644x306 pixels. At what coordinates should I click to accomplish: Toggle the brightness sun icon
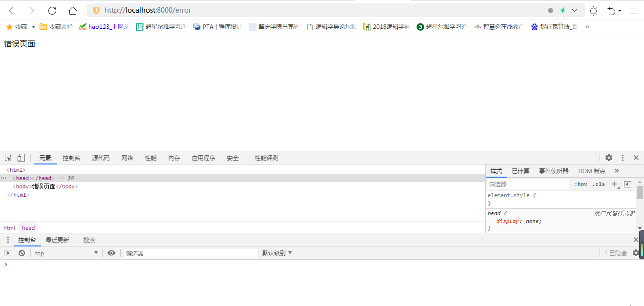pos(593,10)
